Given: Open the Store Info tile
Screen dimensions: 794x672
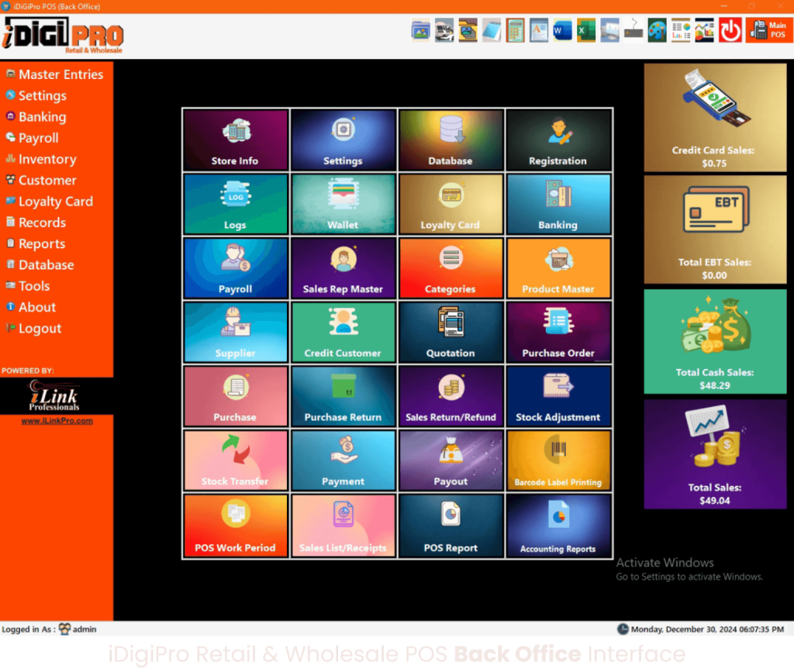Looking at the screenshot, I should tap(236, 140).
